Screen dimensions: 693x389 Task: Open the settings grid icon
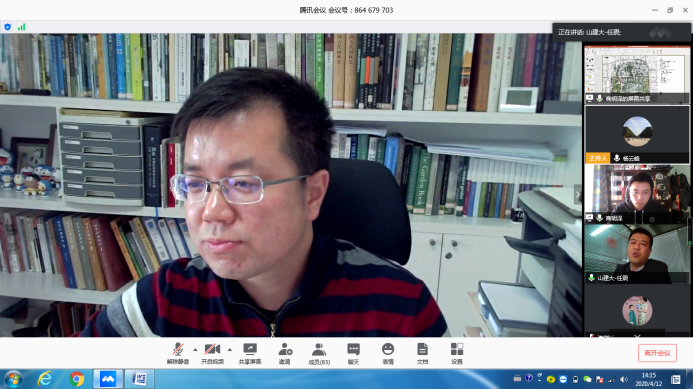pos(457,349)
